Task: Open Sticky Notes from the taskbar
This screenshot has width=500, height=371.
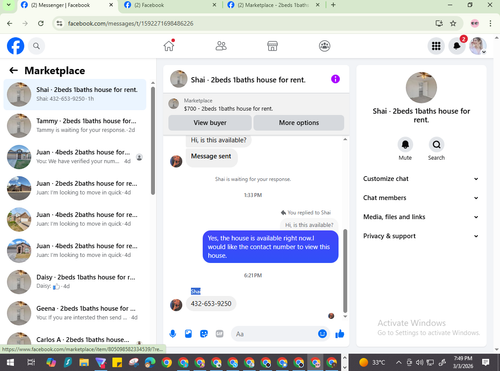Action: (117, 362)
